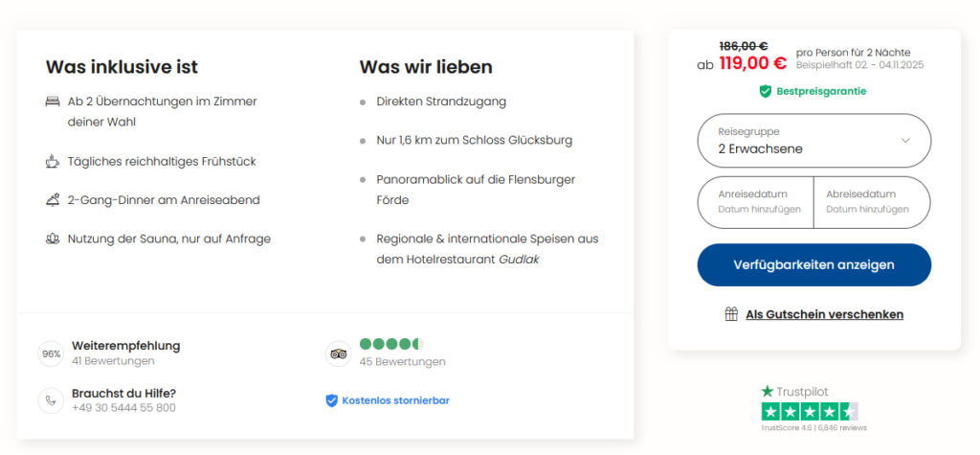Image resolution: width=980 pixels, height=455 pixels.
Task: Click Verfügbarkeiten anzeigen button
Action: [x=813, y=264]
